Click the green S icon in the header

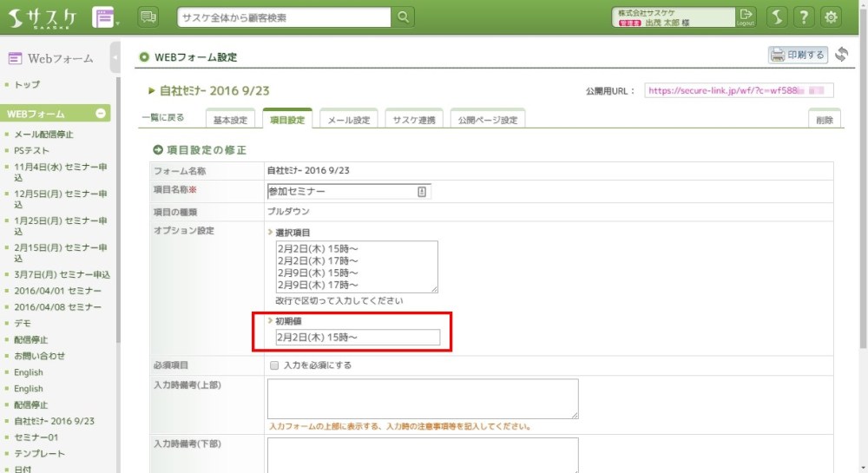(x=777, y=17)
